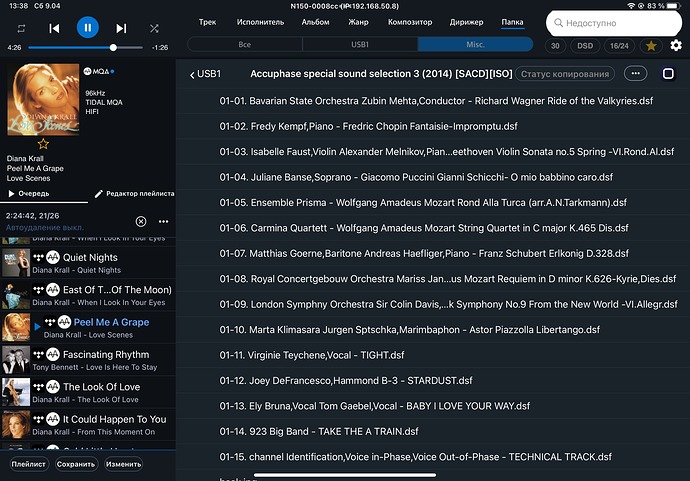Toggle the DSD filter pill

pos(585,46)
